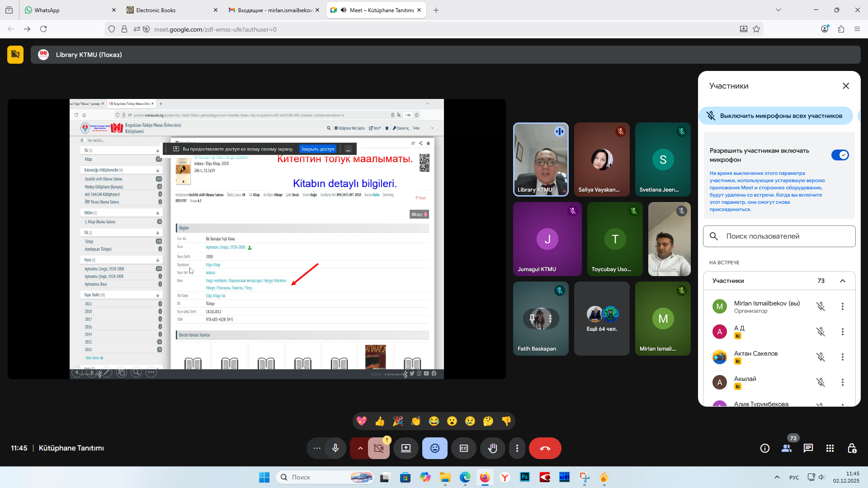Open emoji reactions panel button
This screenshot has height=488, width=868.
434,448
